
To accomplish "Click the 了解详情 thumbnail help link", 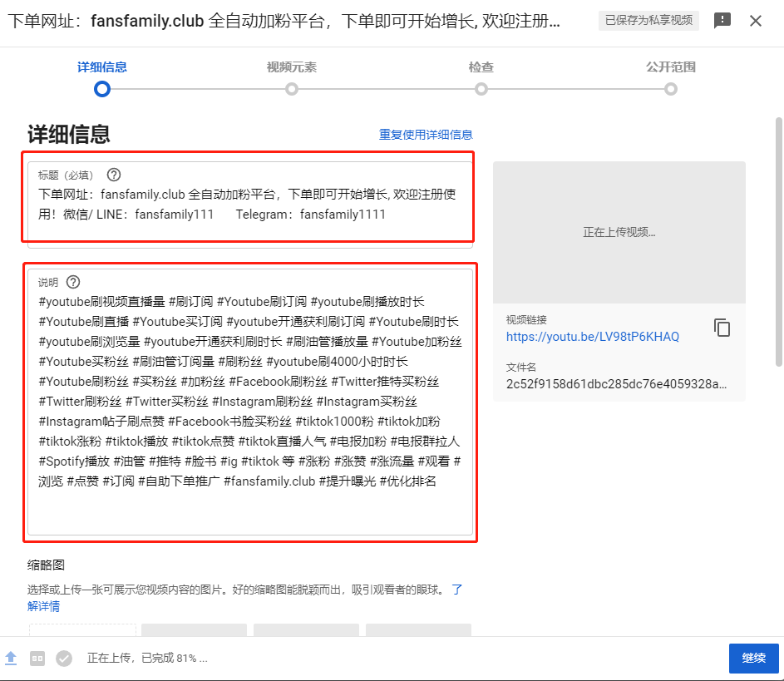I will point(43,606).
